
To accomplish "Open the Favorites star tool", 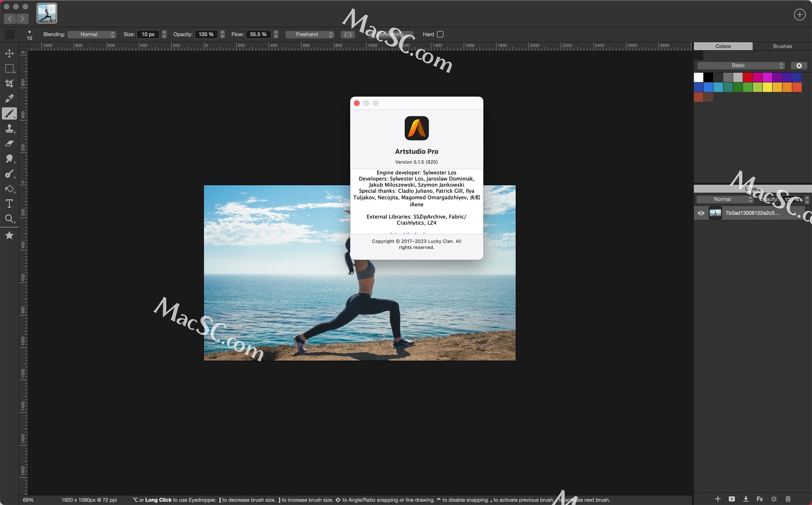I will pyautogui.click(x=9, y=236).
